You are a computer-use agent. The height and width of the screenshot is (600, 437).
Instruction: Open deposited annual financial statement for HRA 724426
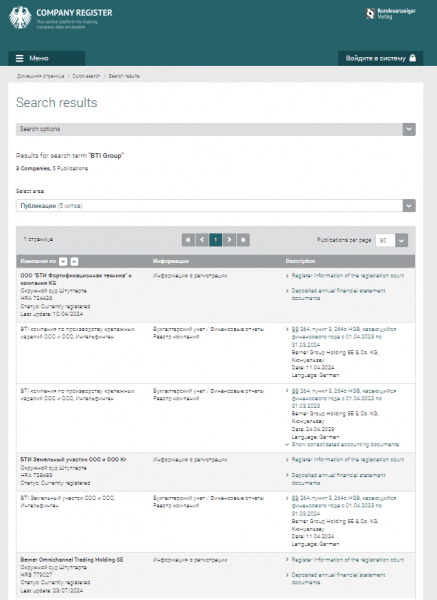click(338, 294)
